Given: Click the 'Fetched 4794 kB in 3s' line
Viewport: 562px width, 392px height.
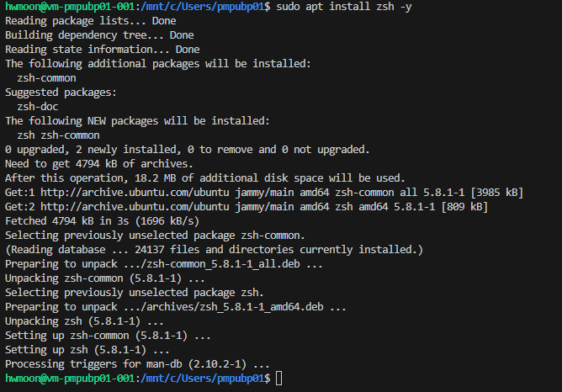Looking at the screenshot, I should click(102, 221).
